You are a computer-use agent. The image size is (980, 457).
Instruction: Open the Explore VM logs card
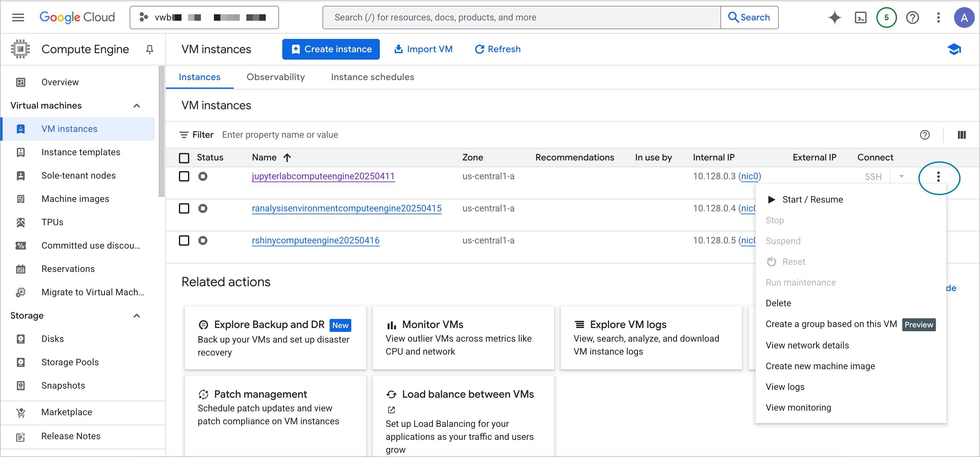click(x=651, y=337)
